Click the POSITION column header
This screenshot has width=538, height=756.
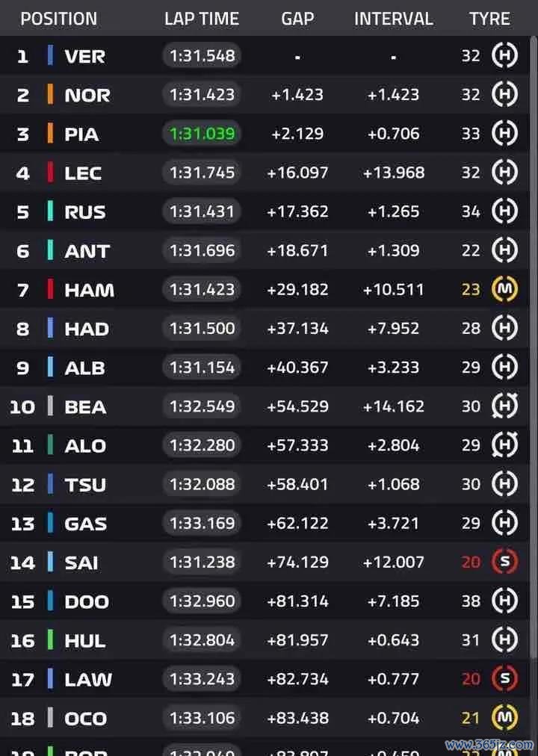(x=59, y=19)
